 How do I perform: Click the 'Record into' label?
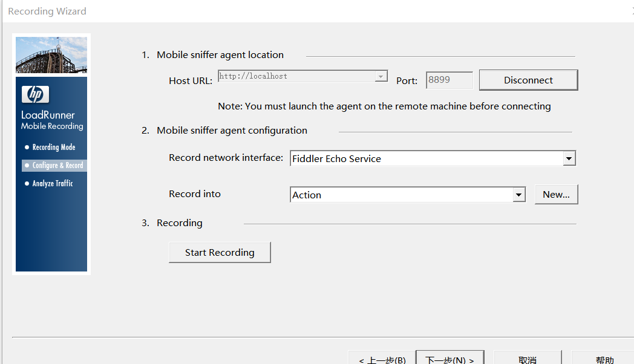pyautogui.click(x=194, y=194)
